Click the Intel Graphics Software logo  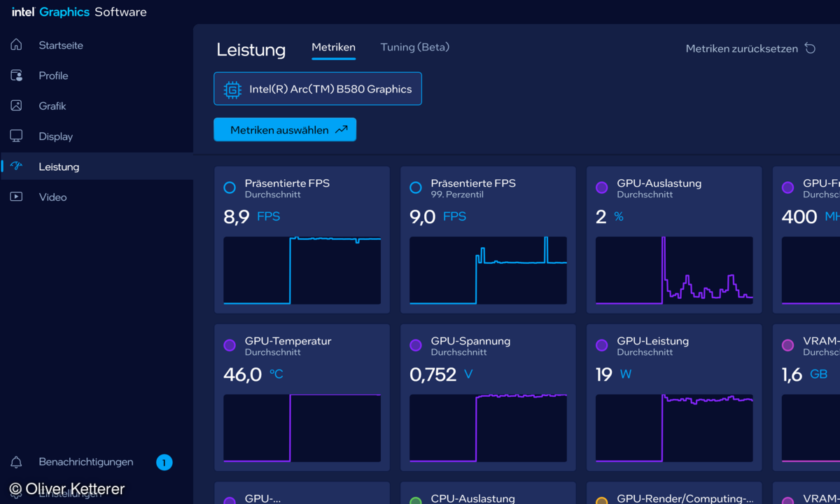tap(79, 12)
